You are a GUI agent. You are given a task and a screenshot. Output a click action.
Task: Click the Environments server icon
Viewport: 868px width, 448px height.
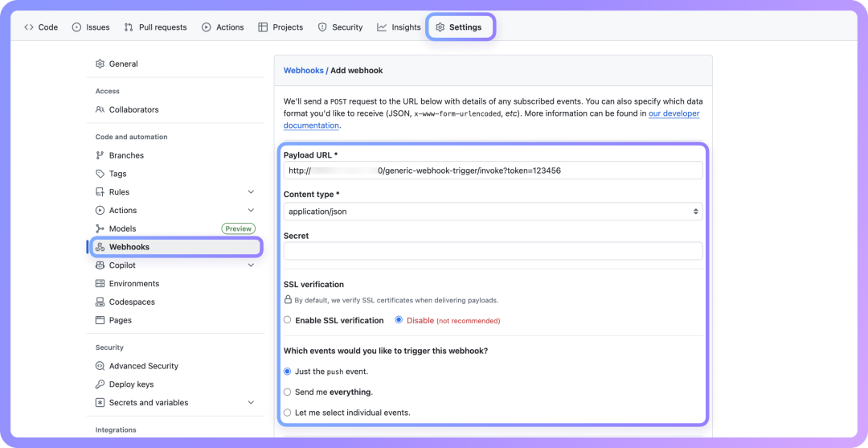pyautogui.click(x=100, y=284)
